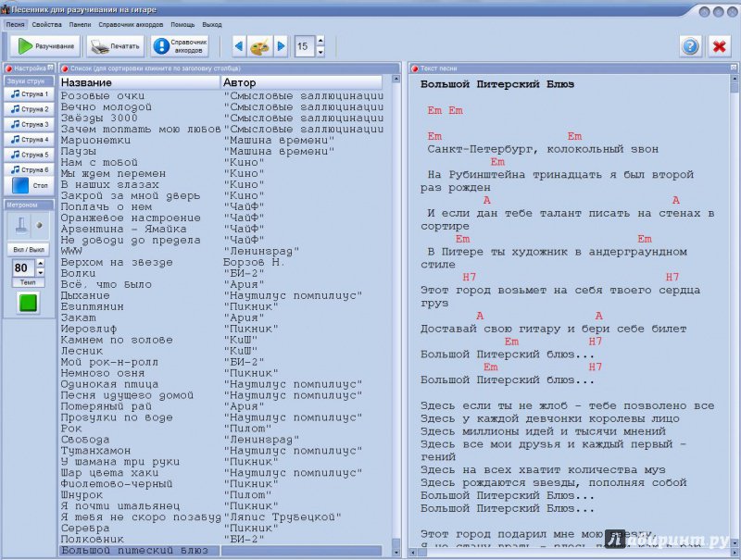Open the Панели menu
Screen dimensions: 741x560
click(x=80, y=25)
